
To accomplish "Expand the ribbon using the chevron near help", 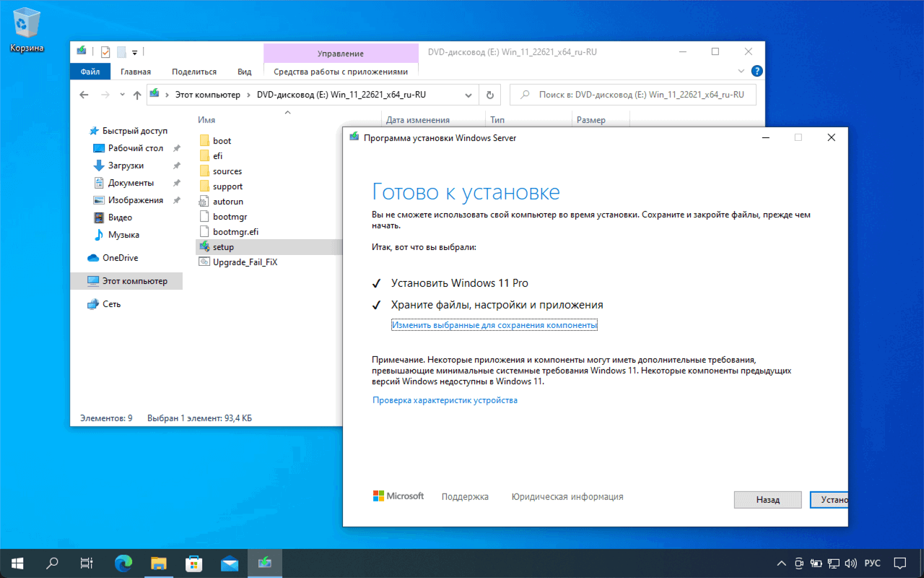I will [741, 72].
